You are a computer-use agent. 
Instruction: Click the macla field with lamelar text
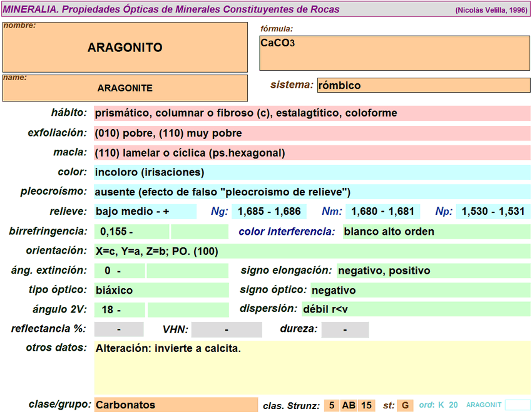311,153
